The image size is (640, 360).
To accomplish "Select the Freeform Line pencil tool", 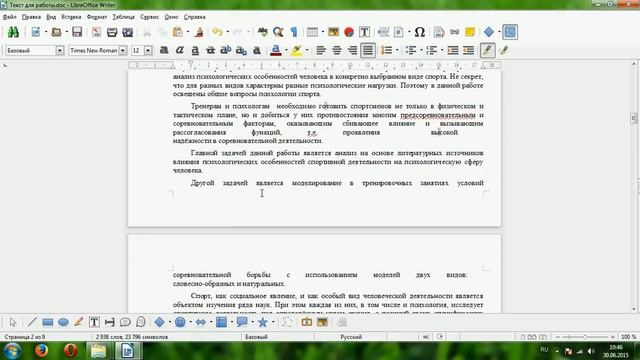I will [78, 322].
